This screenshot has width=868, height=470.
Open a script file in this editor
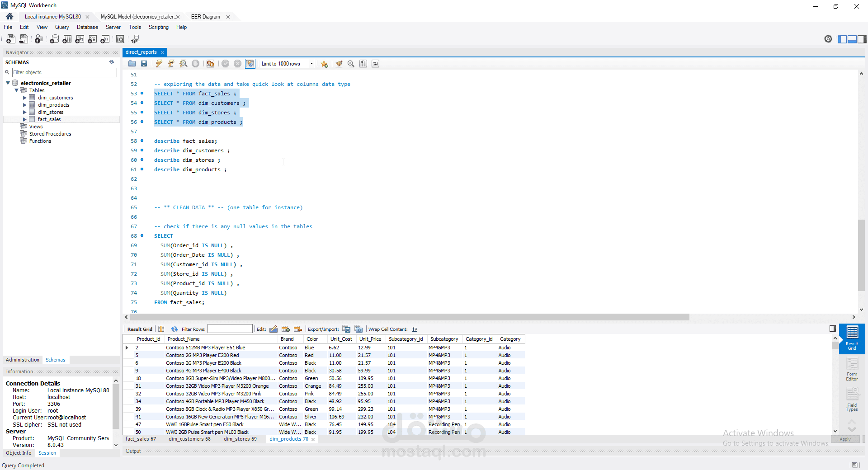point(132,64)
